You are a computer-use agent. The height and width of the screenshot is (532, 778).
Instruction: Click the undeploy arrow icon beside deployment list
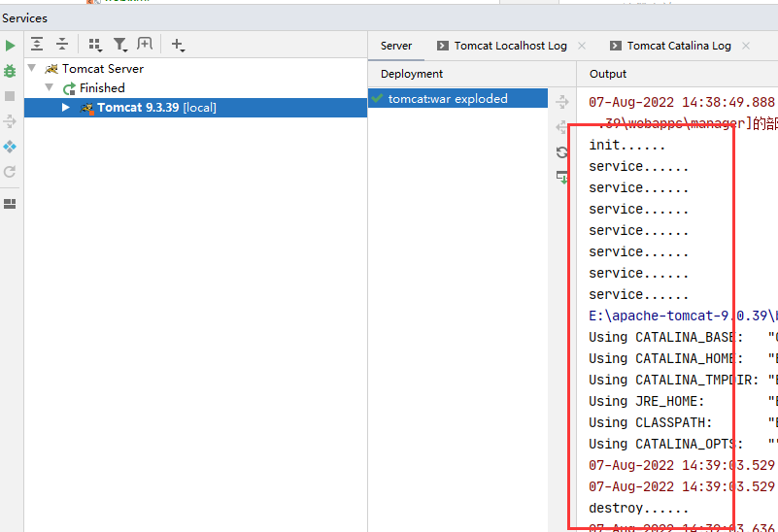click(562, 127)
